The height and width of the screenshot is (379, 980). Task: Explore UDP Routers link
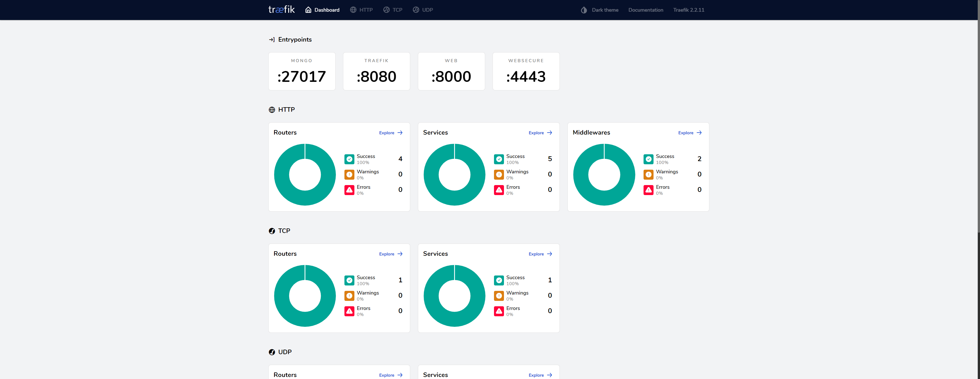pyautogui.click(x=390, y=375)
